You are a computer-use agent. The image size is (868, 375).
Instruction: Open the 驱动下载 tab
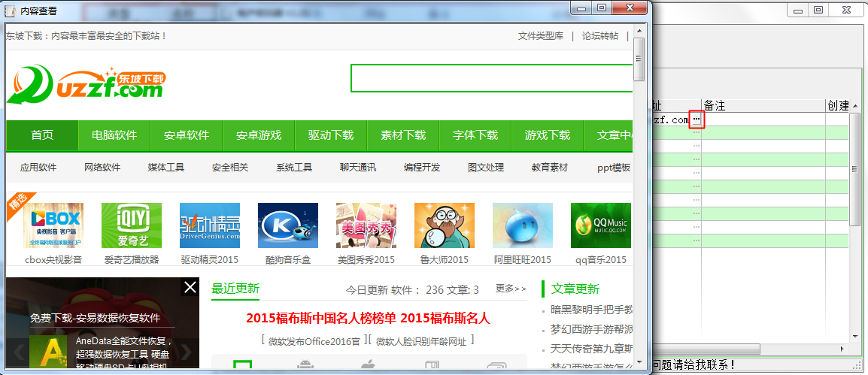point(330,135)
